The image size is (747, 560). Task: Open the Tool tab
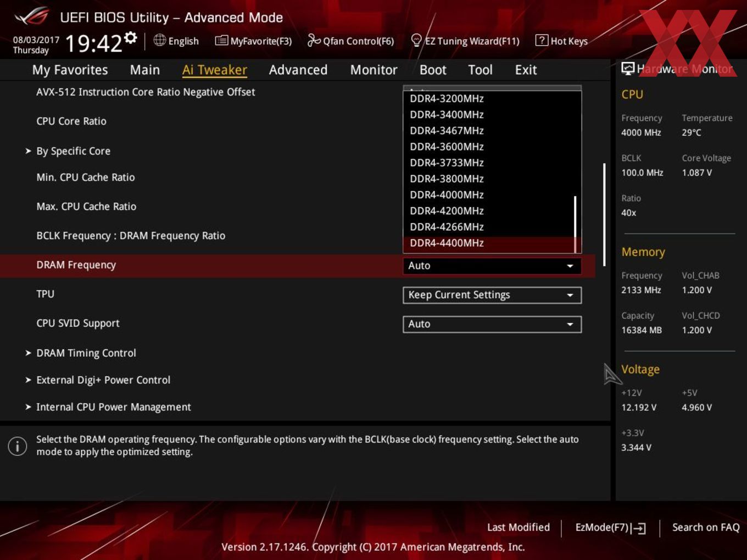[x=480, y=70]
